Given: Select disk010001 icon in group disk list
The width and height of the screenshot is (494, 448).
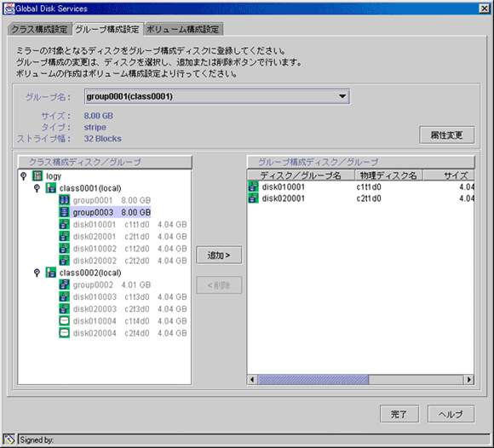Looking at the screenshot, I should pyautogui.click(x=253, y=187).
